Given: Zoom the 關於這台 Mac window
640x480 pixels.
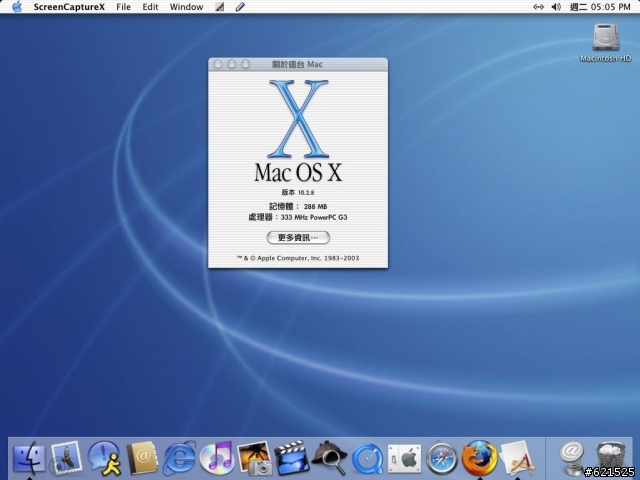Looking at the screenshot, I should click(x=245, y=64).
